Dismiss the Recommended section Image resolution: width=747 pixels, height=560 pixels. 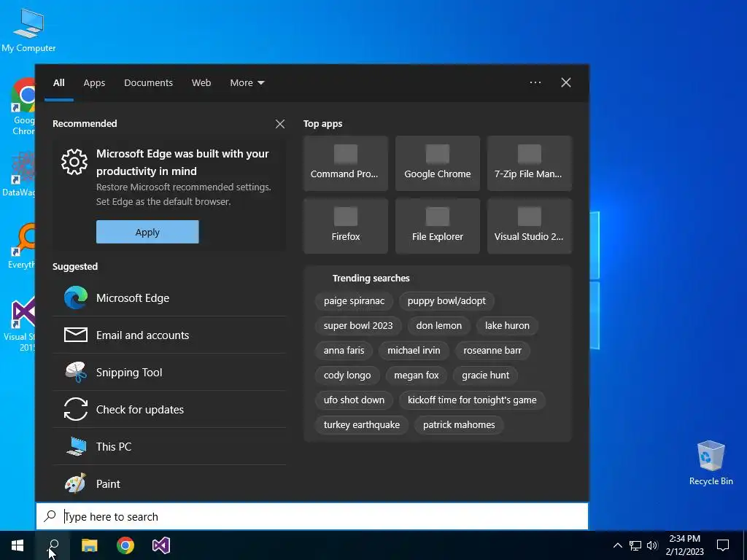pyautogui.click(x=280, y=124)
